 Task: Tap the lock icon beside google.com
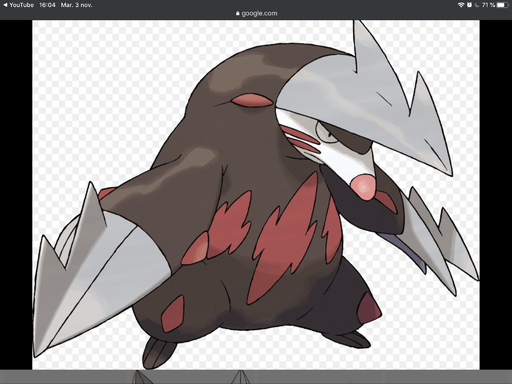coord(238,13)
